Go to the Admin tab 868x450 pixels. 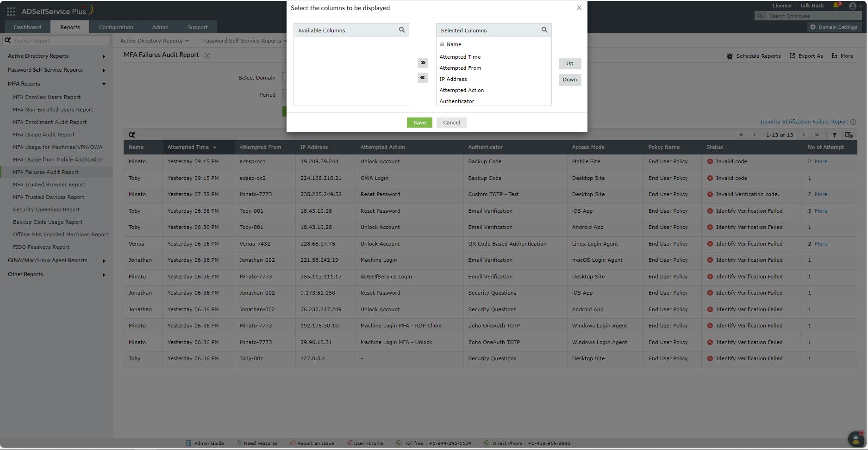(x=160, y=27)
